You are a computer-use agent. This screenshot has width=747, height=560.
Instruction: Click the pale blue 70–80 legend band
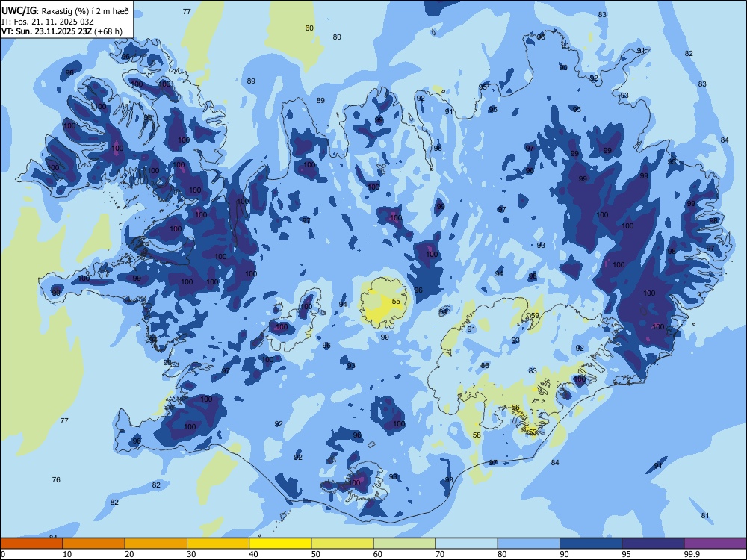(x=467, y=544)
